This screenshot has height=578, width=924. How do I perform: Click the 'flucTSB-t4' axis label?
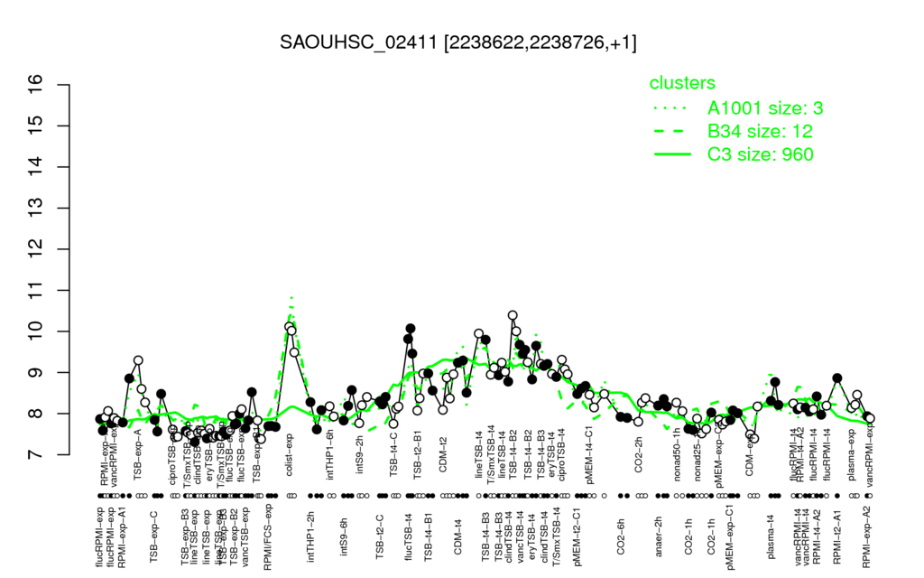tap(409, 536)
